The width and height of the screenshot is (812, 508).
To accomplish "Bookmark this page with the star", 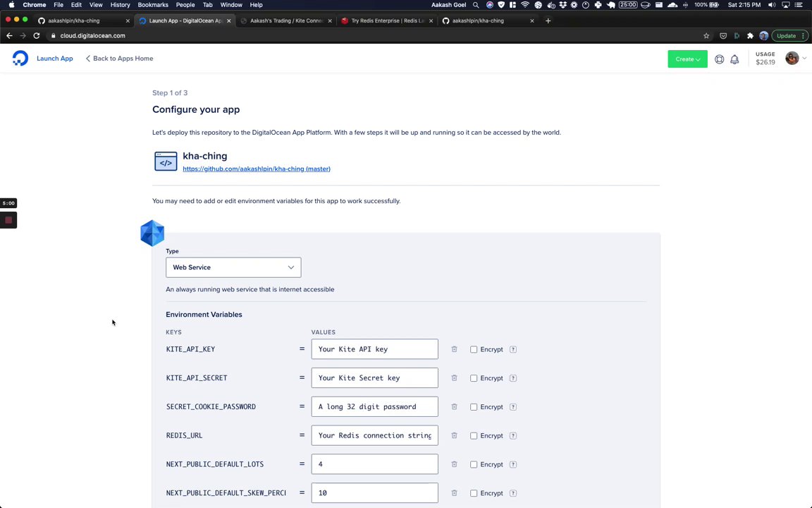I will [706, 36].
